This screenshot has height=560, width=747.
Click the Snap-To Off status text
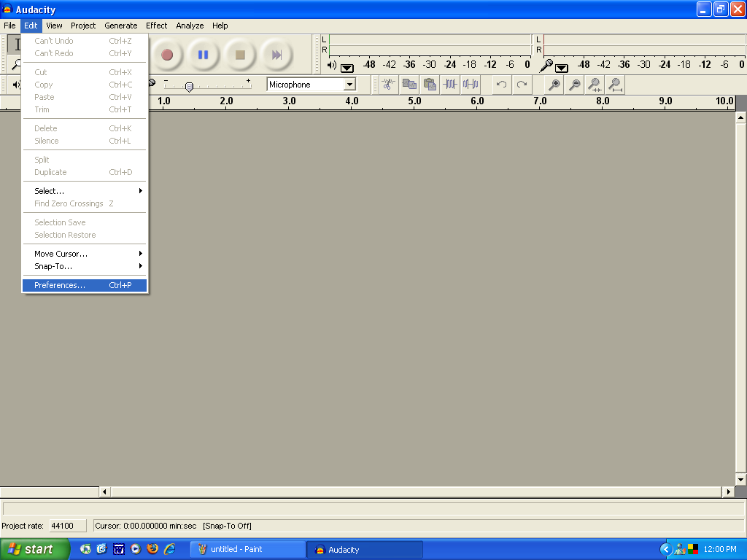pyautogui.click(x=228, y=526)
